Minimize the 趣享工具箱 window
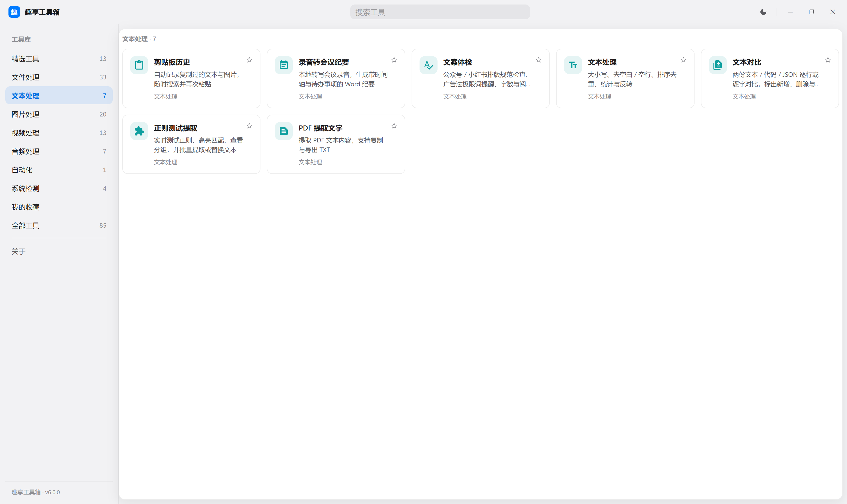847x504 pixels. [790, 12]
